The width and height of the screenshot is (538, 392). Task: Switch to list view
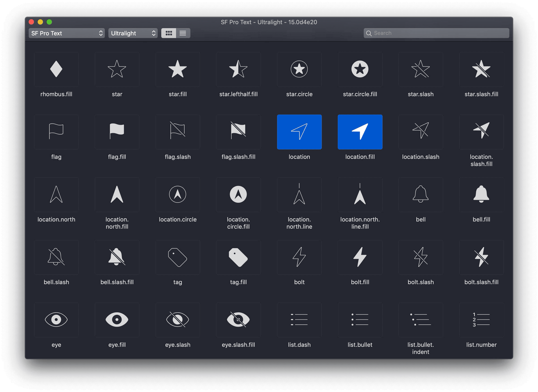[183, 33]
